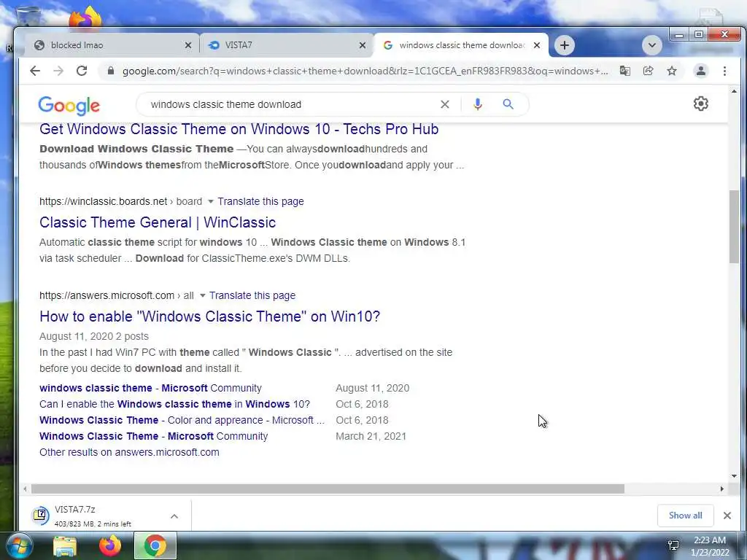Expand answers.microsoft.com result options arrow
The image size is (747, 560).
click(x=203, y=296)
